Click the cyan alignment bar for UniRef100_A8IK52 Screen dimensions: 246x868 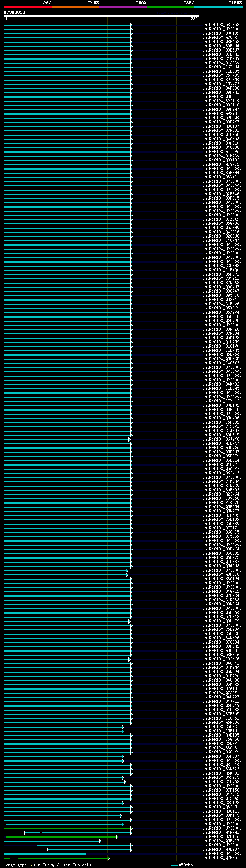point(68,25)
